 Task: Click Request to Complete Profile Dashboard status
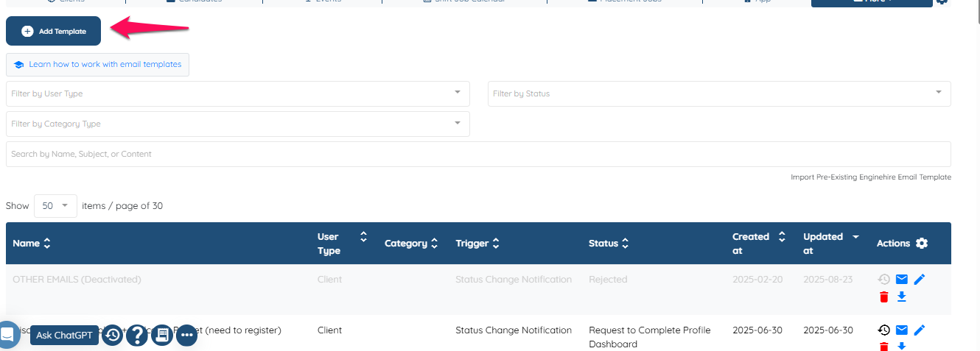(x=650, y=337)
